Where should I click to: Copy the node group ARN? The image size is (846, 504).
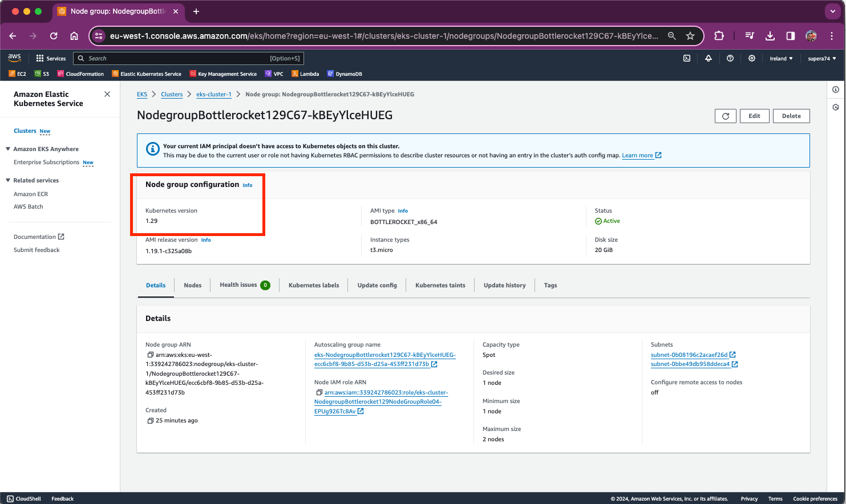click(151, 355)
